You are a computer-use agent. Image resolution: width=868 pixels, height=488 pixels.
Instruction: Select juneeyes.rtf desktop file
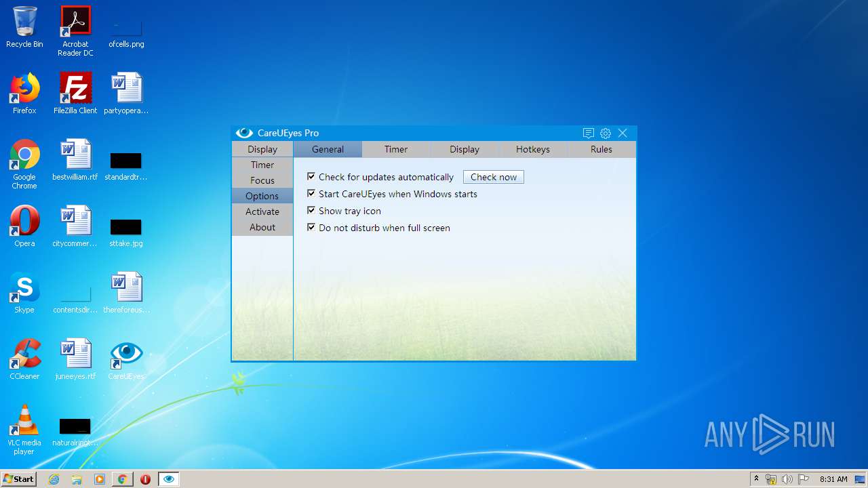click(x=75, y=359)
